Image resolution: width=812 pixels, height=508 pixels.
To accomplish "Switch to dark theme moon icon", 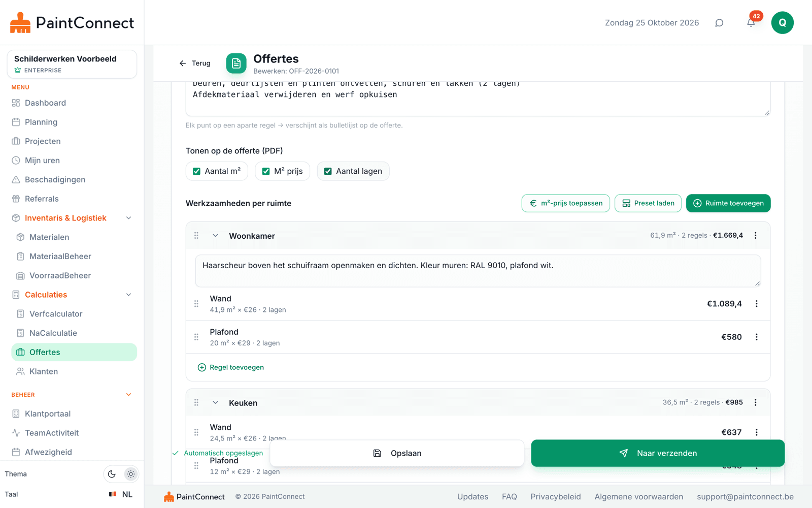I will pos(112,474).
